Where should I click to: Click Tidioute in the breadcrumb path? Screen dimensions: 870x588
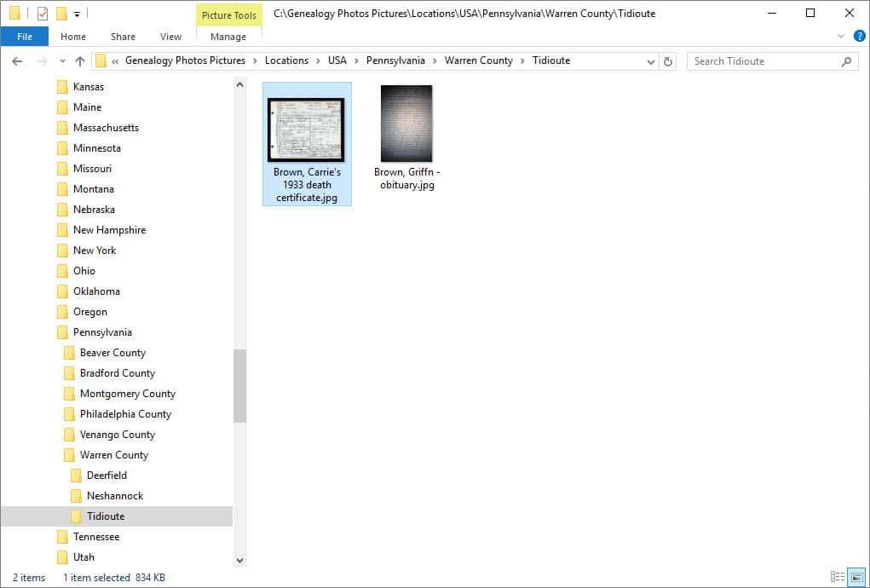551,61
